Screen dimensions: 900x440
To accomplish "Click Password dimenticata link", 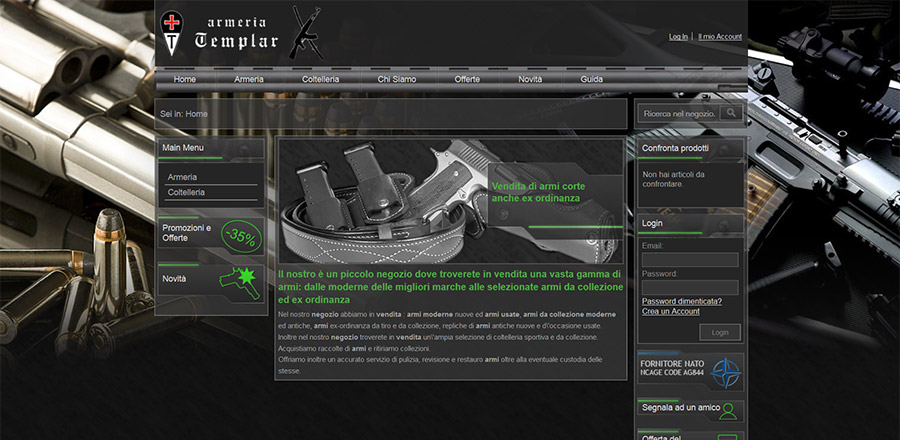I will (x=682, y=301).
